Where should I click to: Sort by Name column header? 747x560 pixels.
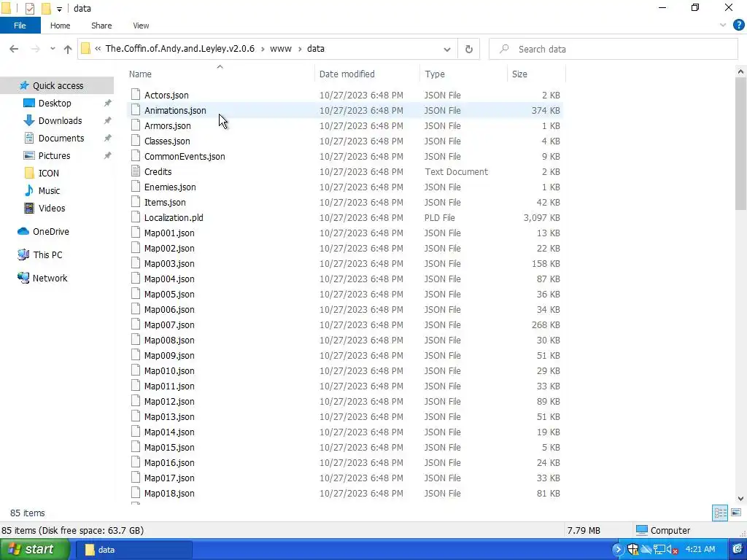pos(140,74)
